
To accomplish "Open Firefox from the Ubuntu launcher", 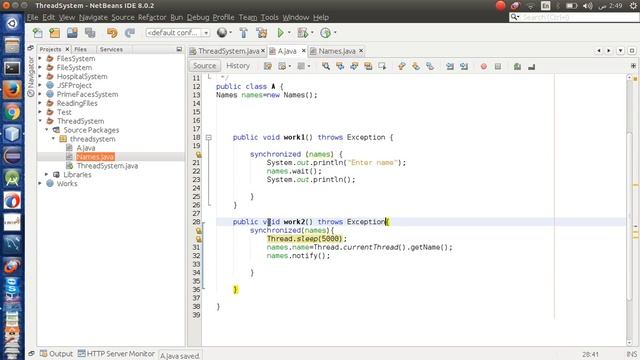I will click(12, 90).
